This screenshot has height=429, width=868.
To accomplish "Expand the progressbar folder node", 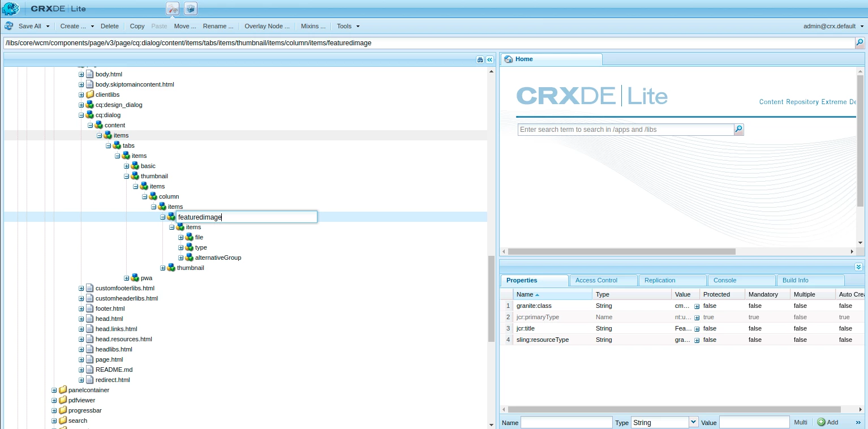I will (54, 410).
